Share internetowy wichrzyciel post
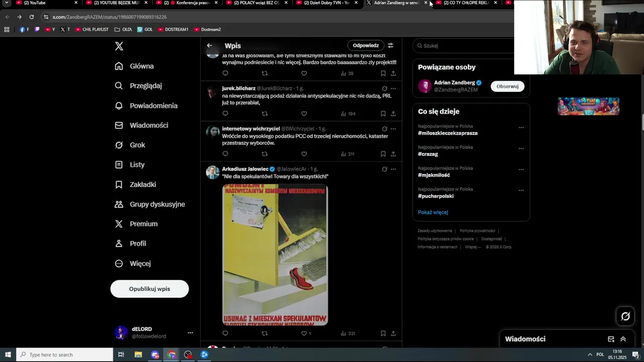644x362 pixels. point(393,154)
